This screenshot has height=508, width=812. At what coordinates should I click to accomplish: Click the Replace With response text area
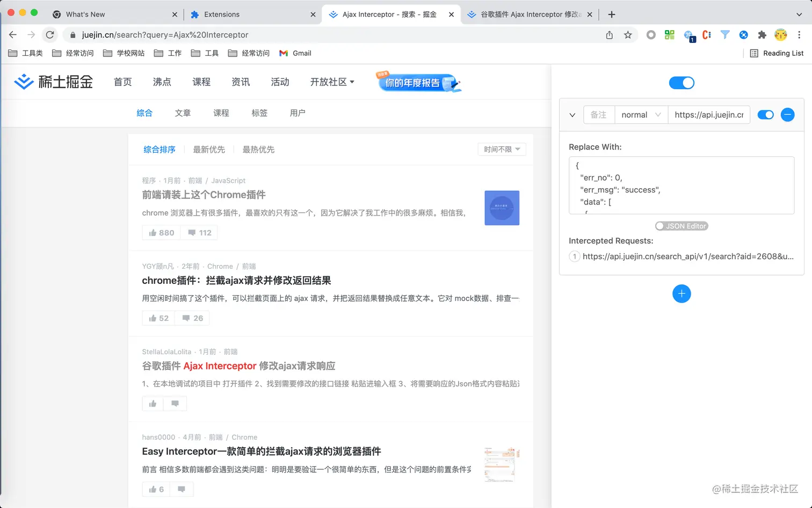[682, 185]
